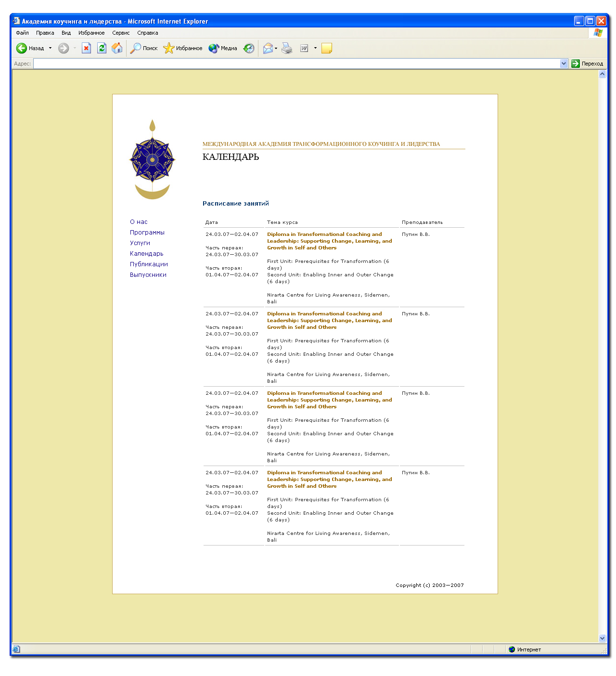Go to the Home page icon
Screen dimensions: 616x676
coord(117,48)
